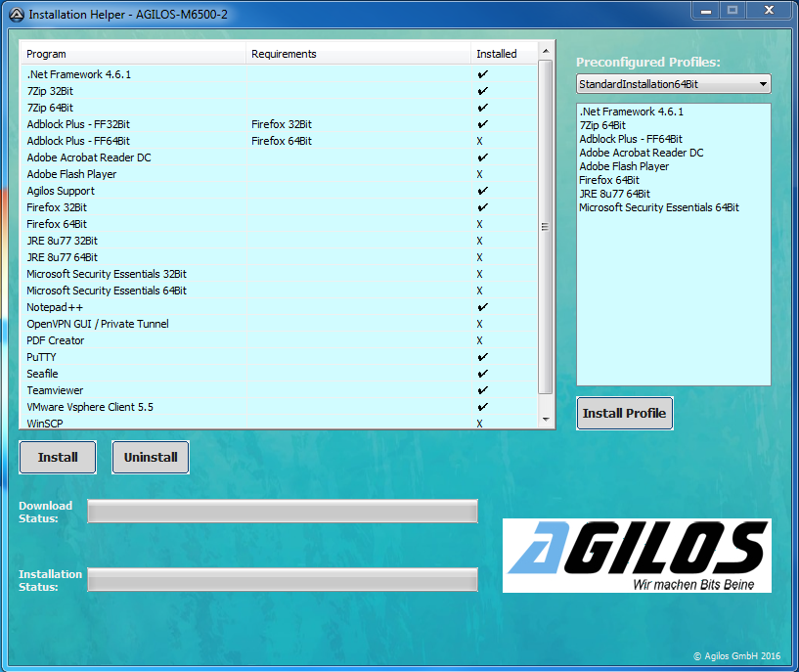Click the Agilos app icon in title bar
Viewport: 799px width, 672px height.
pos(17,15)
